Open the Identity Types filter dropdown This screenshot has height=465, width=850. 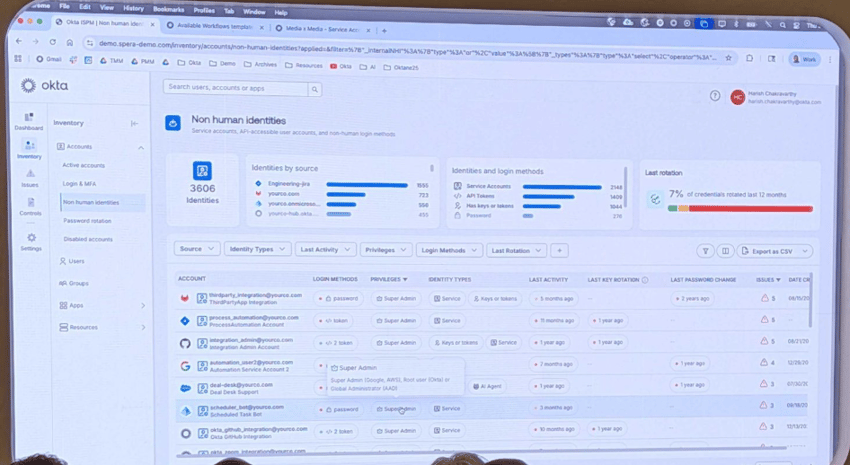click(257, 249)
